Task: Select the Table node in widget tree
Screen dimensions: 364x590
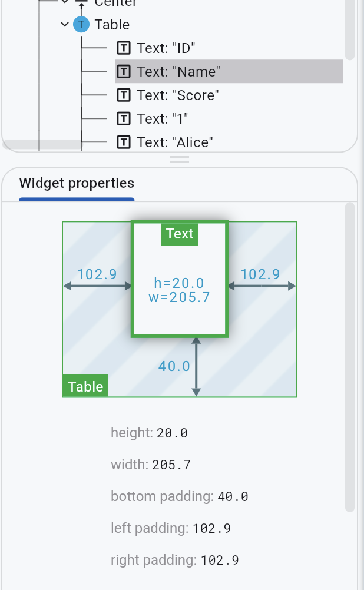Action: click(112, 24)
